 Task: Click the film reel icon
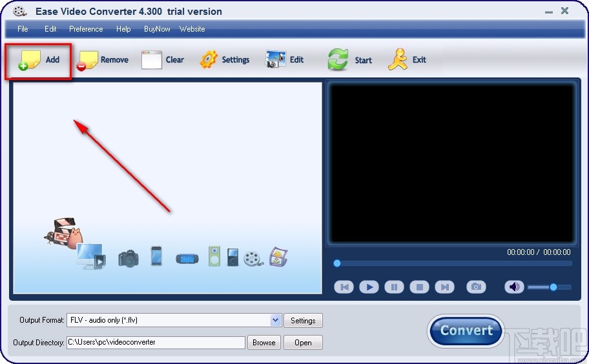click(253, 259)
